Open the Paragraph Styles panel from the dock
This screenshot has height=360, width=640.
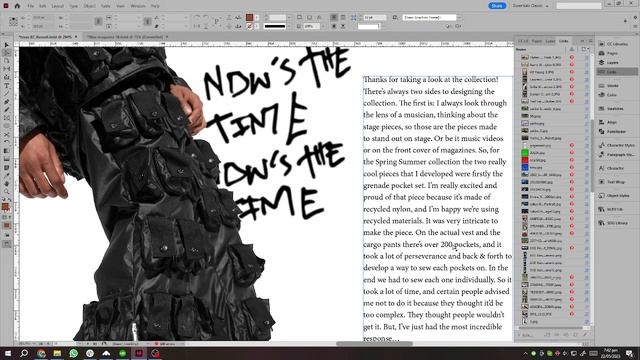coord(617,155)
